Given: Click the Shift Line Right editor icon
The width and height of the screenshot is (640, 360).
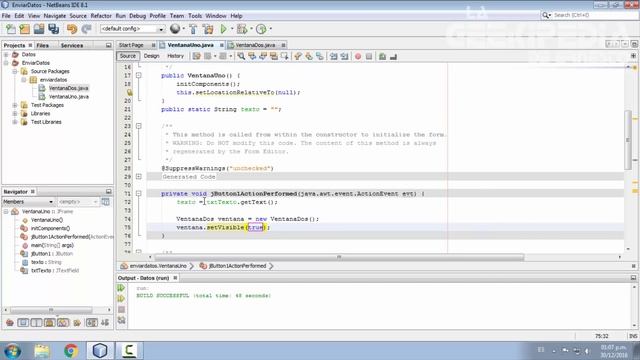Looking at the screenshot, I should (x=344, y=56).
